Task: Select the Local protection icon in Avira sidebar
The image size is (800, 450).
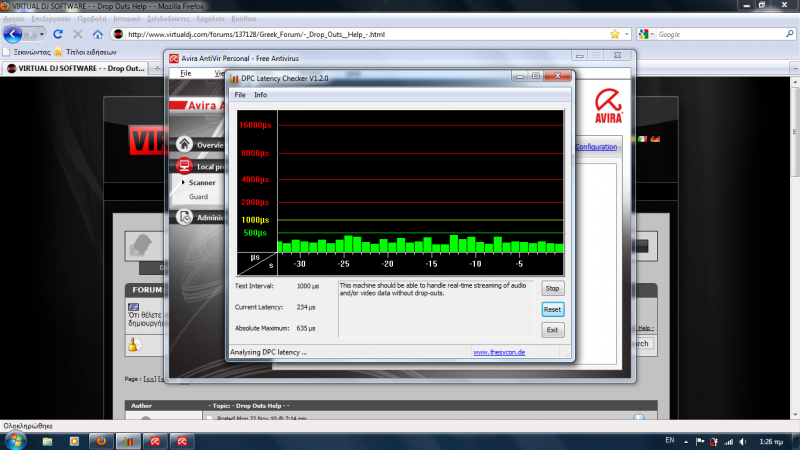Action: point(184,166)
